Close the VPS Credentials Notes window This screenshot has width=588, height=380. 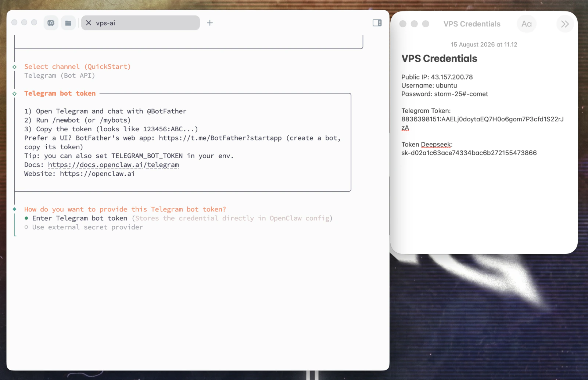pos(403,24)
